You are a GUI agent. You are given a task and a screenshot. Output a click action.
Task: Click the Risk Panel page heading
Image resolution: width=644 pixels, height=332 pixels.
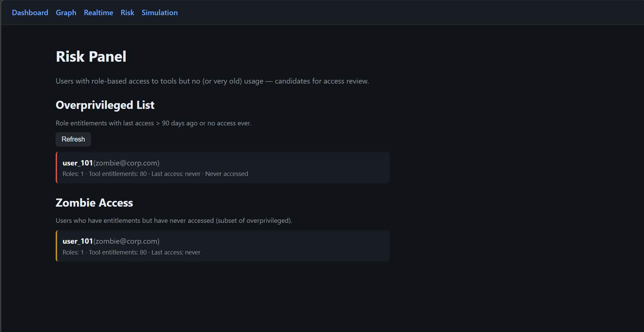click(91, 57)
